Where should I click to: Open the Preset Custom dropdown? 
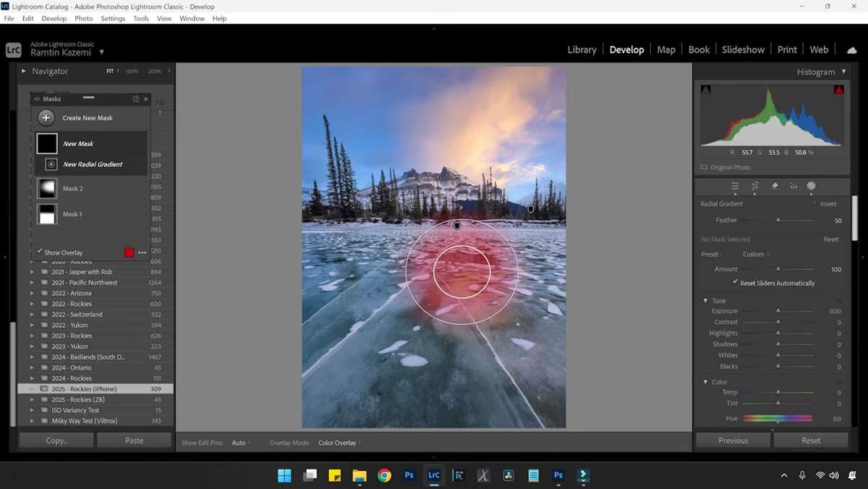[x=756, y=255]
